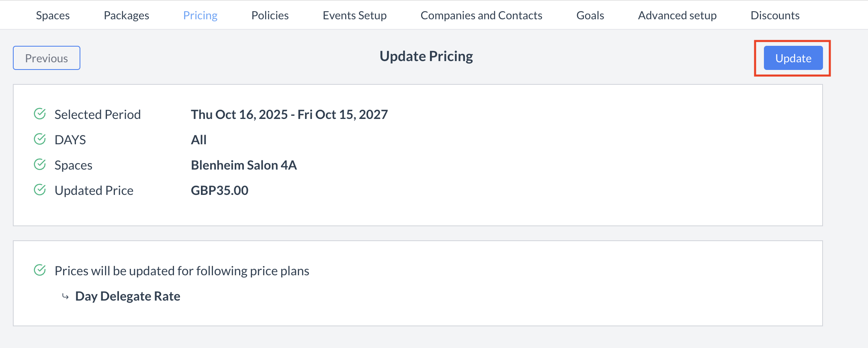The height and width of the screenshot is (348, 868).
Task: Click the green checkmark beside Selected Period
Action: pyautogui.click(x=39, y=114)
